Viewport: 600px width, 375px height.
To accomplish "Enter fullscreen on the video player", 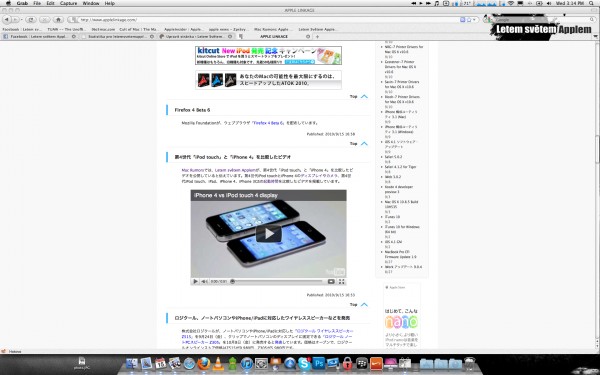I will 341,281.
